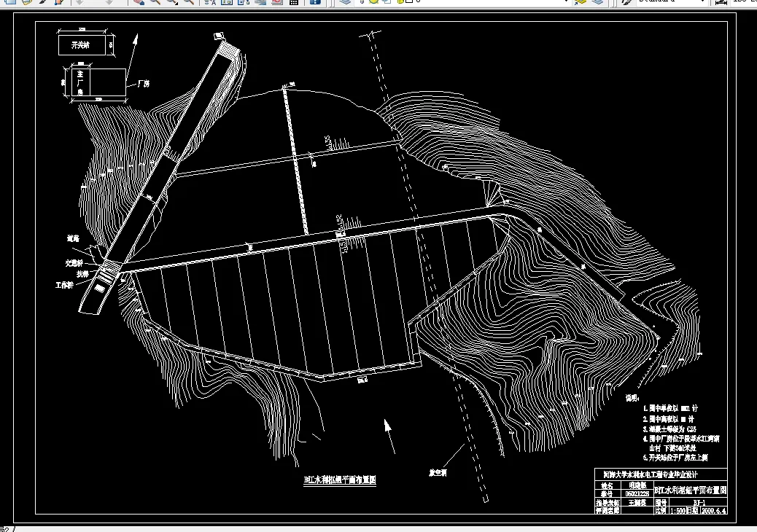The height and width of the screenshot is (532, 757).
Task: Open the Standard text style dropdown arrow
Action: coord(702,1)
